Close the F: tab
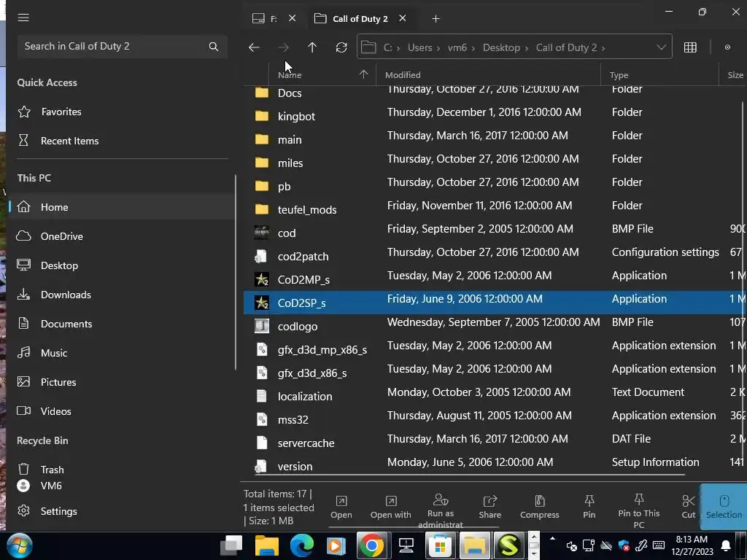This screenshot has height=560, width=747. (x=292, y=18)
